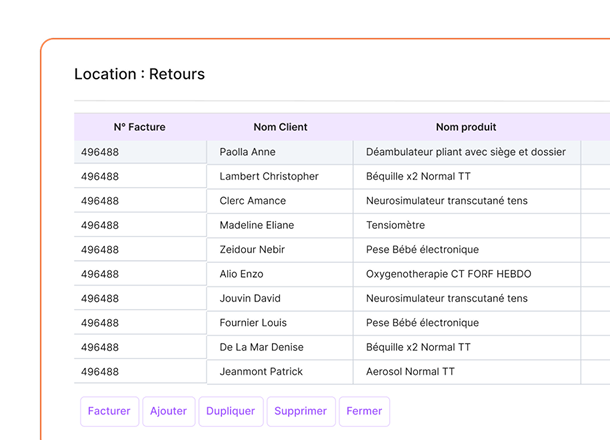The width and height of the screenshot is (610, 440).
Task: Click the Facturer button
Action: [x=109, y=411]
